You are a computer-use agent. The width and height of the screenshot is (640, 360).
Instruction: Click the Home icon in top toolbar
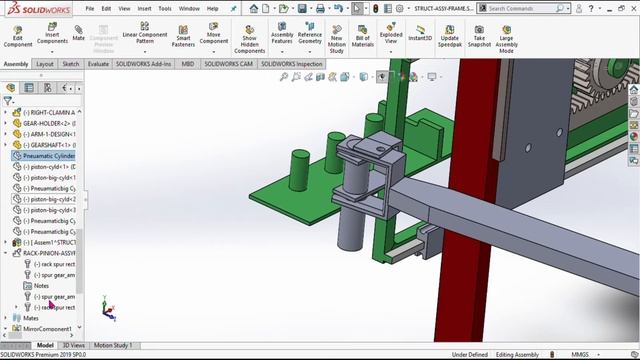[253, 8]
